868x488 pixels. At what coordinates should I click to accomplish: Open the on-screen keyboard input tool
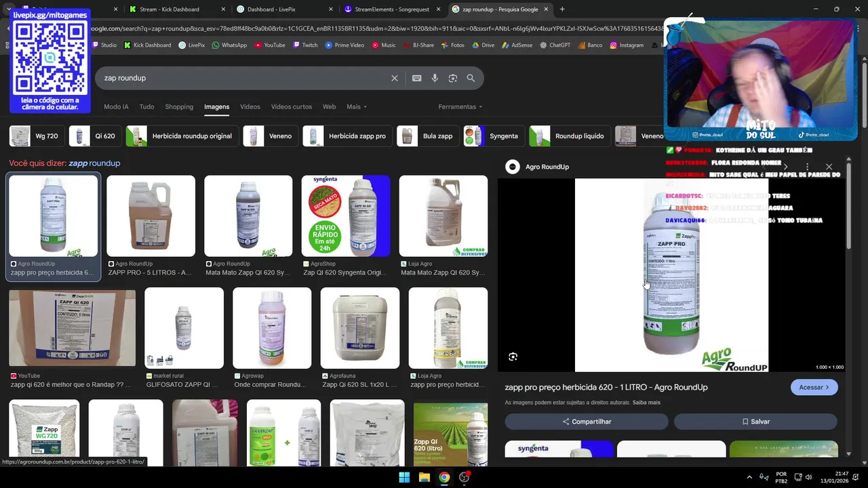pyautogui.click(x=417, y=78)
